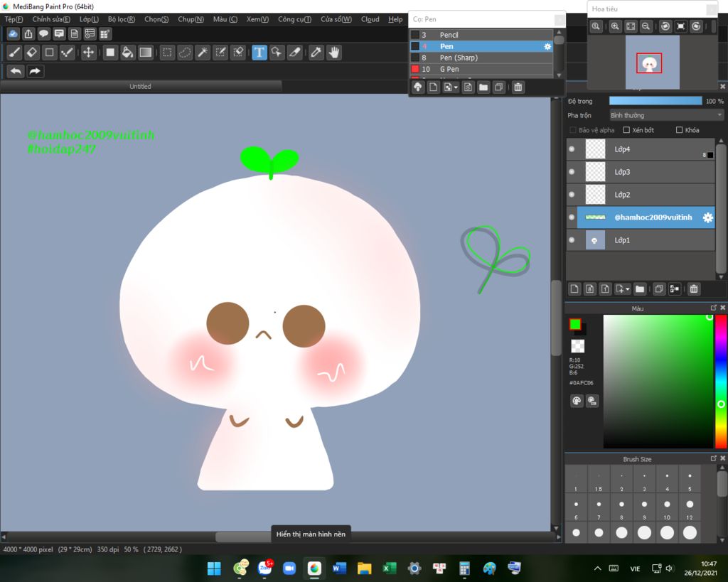This screenshot has height=582, width=728.
Task: Select the Lasso selection tool
Action: (185, 53)
